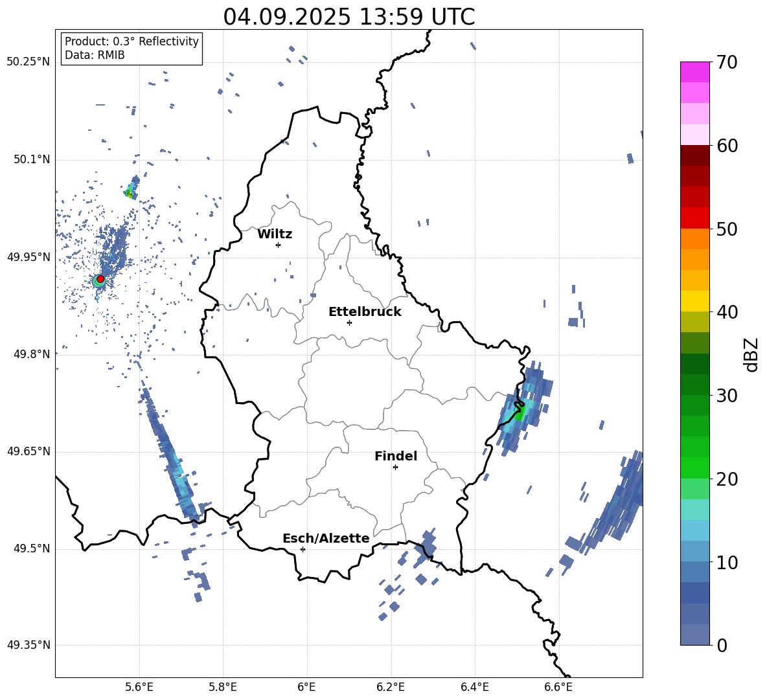Click the 20 colorbar tick value
The height and width of the screenshot is (700, 767).
(x=727, y=479)
